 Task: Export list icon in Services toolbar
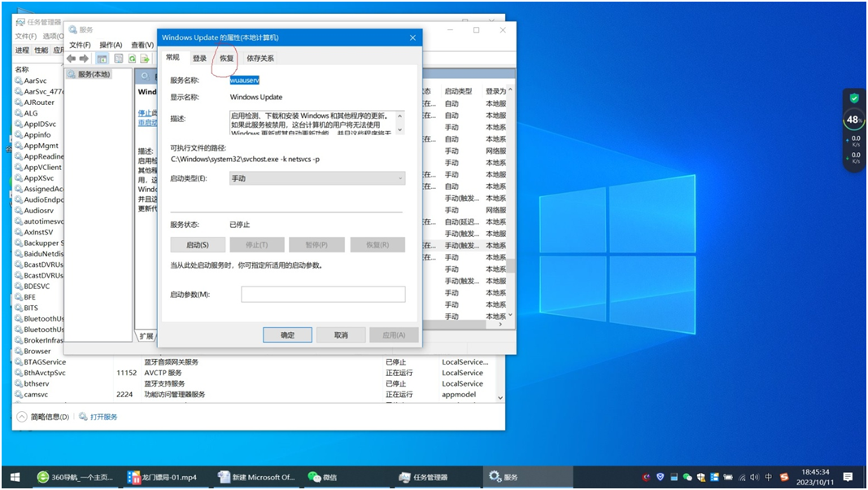145,59
